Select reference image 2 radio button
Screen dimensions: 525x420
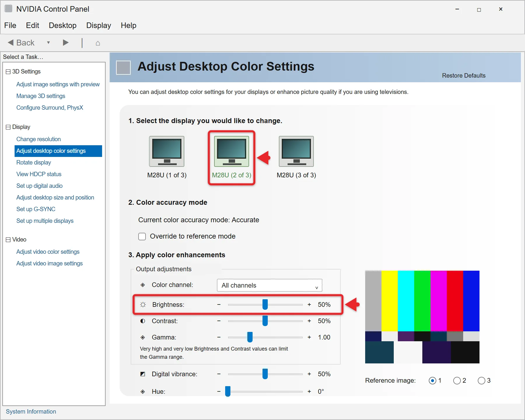coord(457,381)
